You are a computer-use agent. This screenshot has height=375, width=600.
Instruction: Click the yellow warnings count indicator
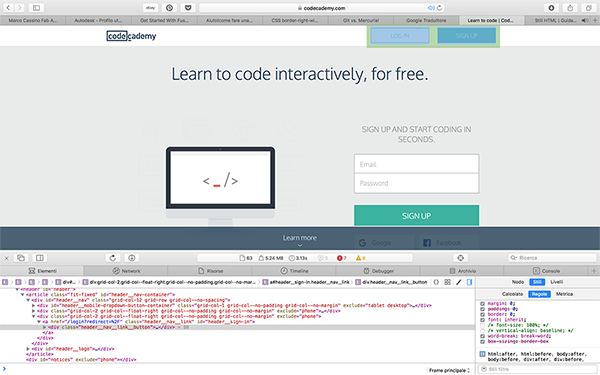(x=360, y=258)
